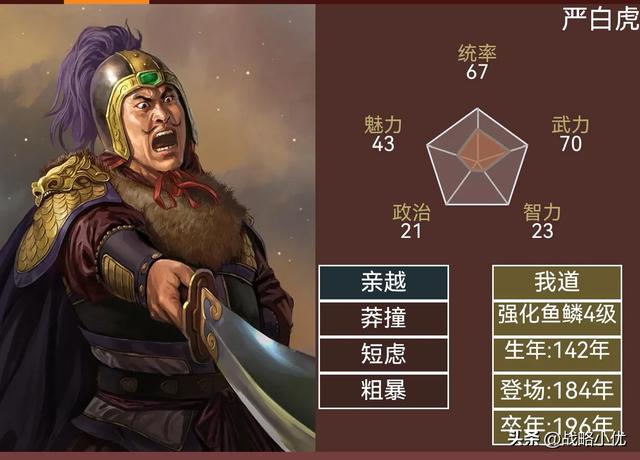Click the 莽撞 trait box
This screenshot has width=640, height=460.
pyautogui.click(x=384, y=318)
